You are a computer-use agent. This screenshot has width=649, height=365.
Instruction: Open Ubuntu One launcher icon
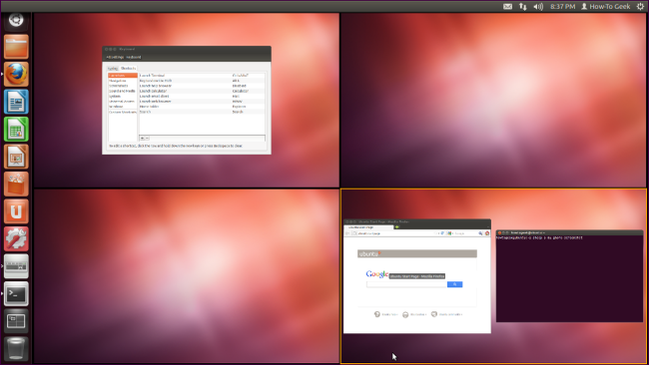[x=16, y=211]
